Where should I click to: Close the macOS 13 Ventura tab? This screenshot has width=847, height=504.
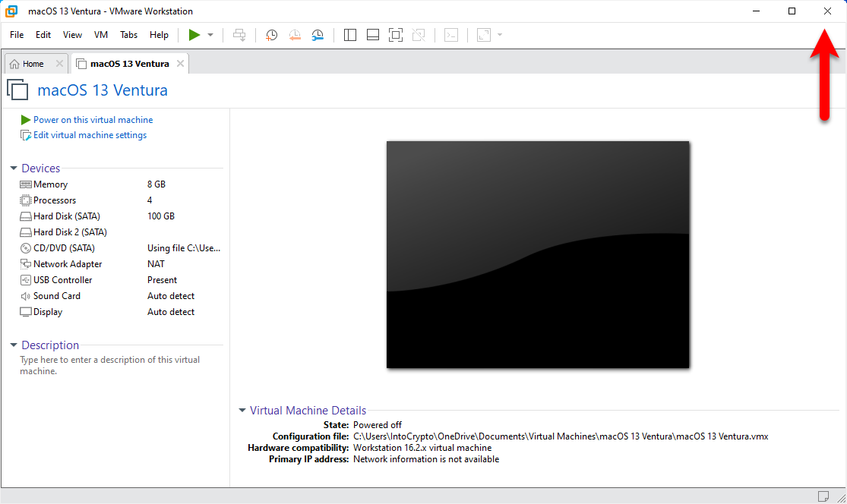pyautogui.click(x=181, y=64)
